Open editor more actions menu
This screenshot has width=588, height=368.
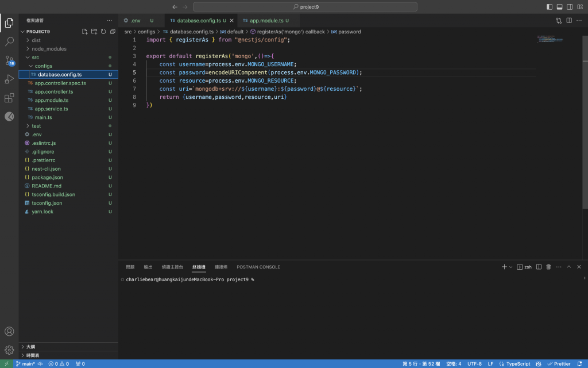pyautogui.click(x=579, y=21)
